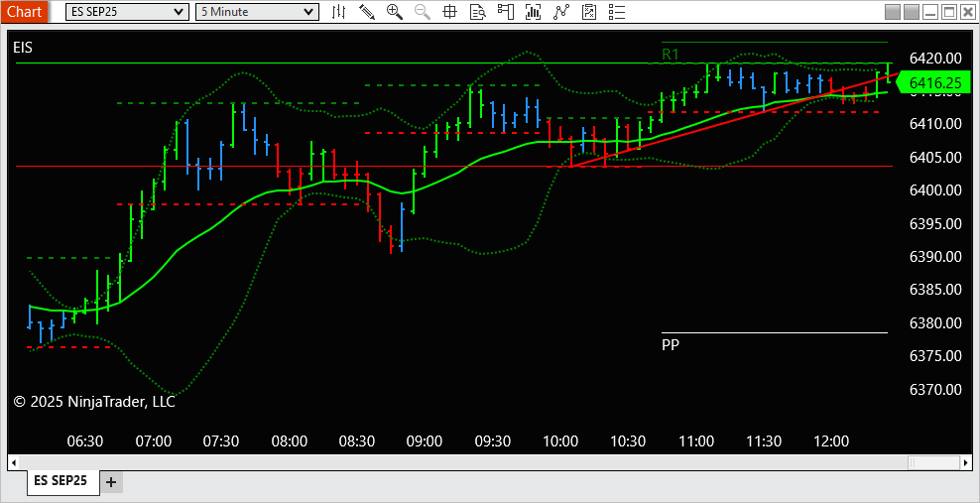Click the 6375.00 price axis label
This screenshot has height=503, width=980.
point(935,356)
